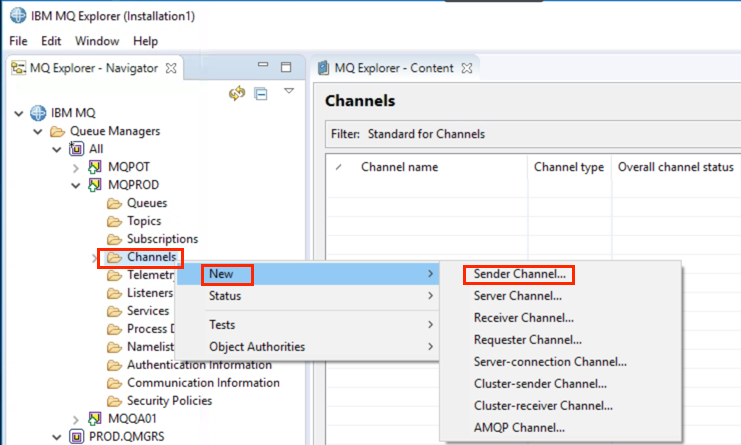Collapse the PROD.QMGRS set node

point(57,437)
